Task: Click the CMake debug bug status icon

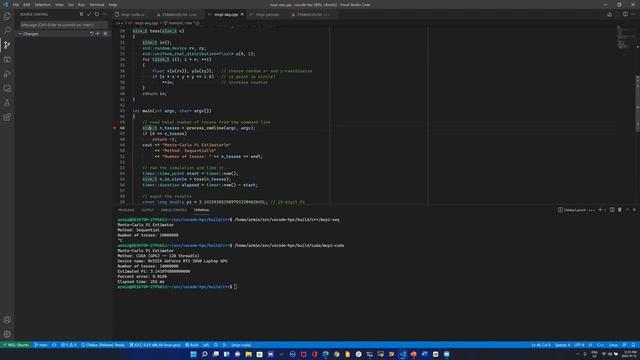Action: [216, 345]
